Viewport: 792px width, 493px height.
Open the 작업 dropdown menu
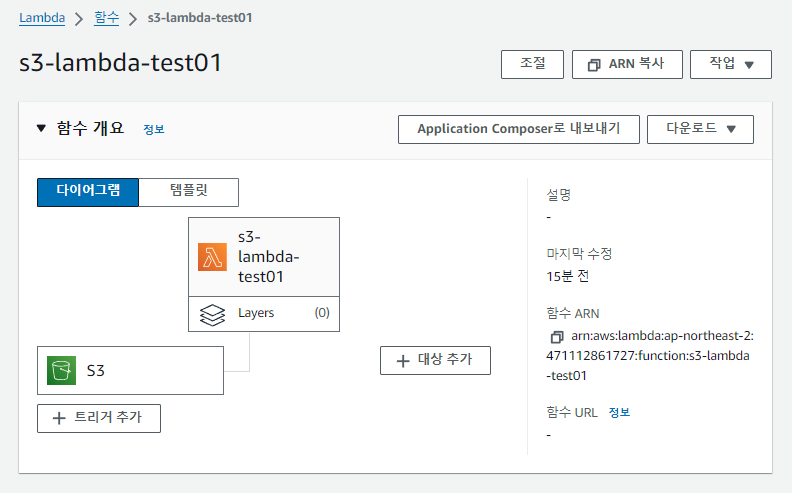(x=731, y=64)
